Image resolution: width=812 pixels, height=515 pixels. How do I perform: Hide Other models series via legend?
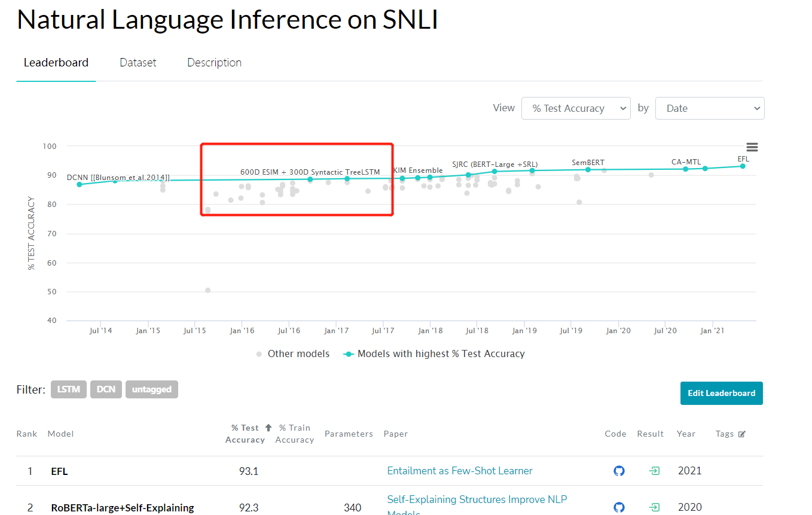pyautogui.click(x=292, y=354)
